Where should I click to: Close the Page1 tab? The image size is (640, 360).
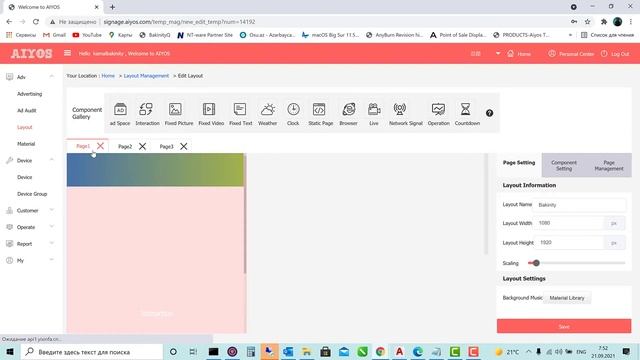100,146
